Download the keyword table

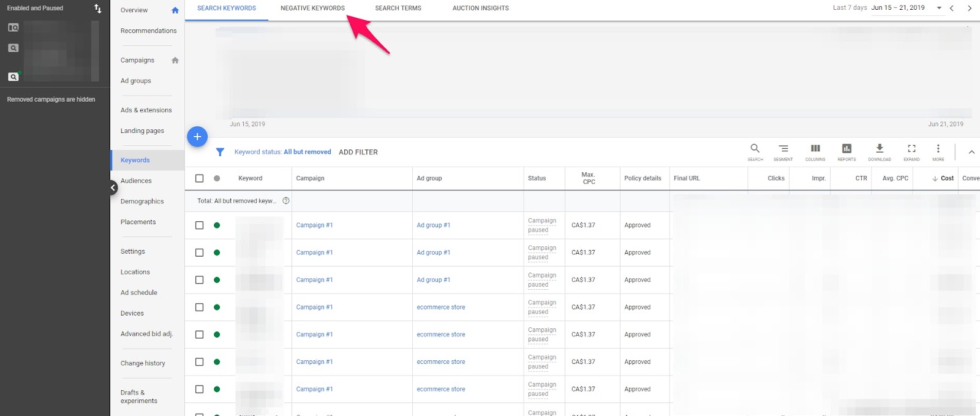880,152
